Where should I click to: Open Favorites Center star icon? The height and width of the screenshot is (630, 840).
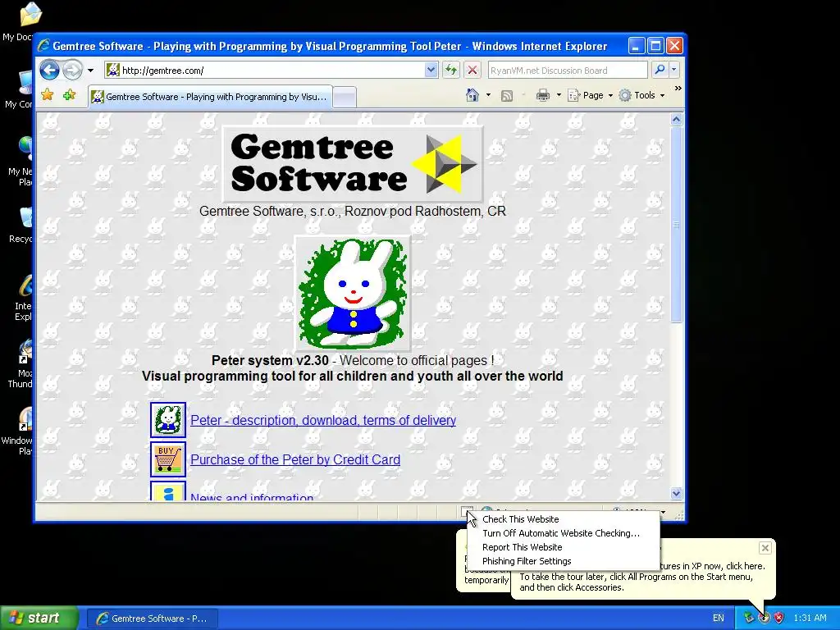47,95
